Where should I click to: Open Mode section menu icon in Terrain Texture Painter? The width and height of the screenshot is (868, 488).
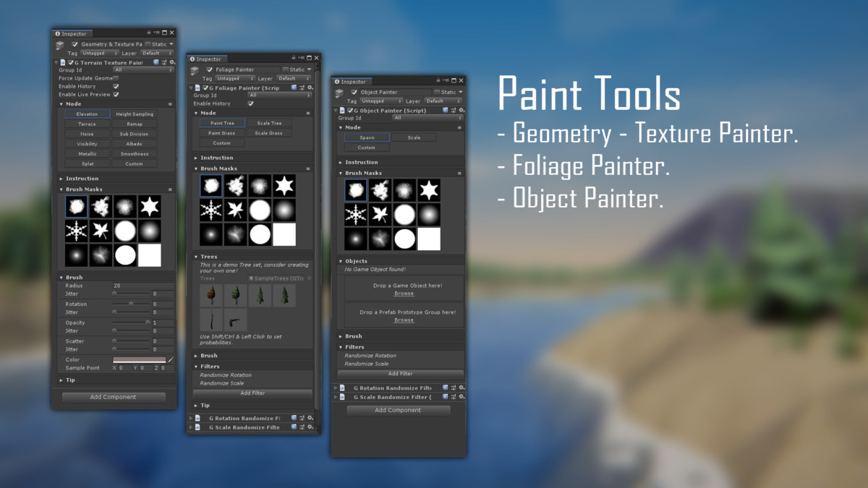click(x=171, y=104)
